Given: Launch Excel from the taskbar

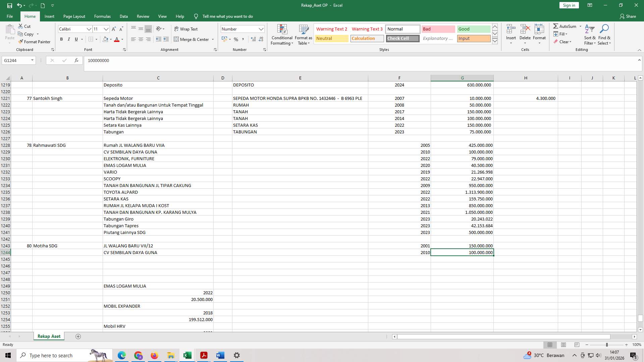Looking at the screenshot, I should [x=187, y=355].
